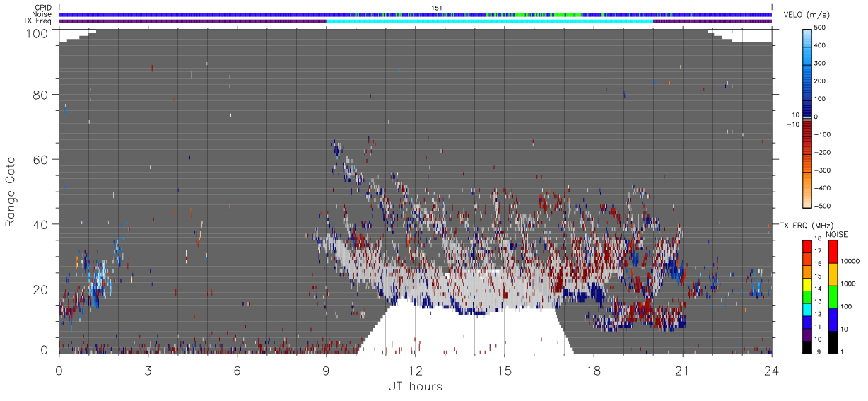Click the TX FRQ (MHz) legend title
This screenshot has height=401, width=868.
point(806,225)
